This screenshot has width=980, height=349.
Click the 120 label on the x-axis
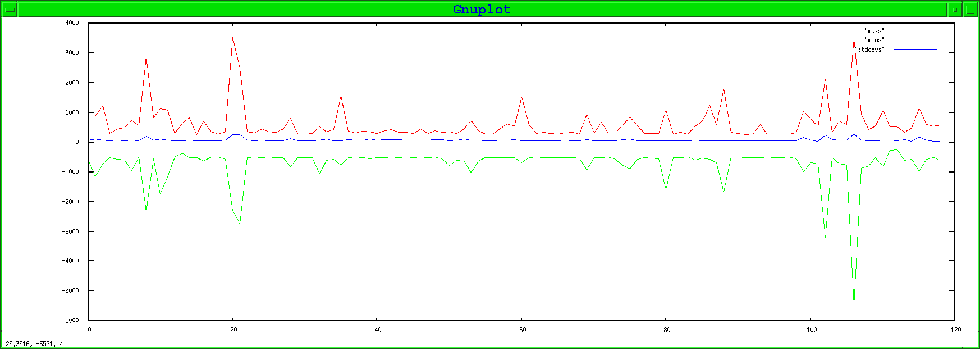956,330
